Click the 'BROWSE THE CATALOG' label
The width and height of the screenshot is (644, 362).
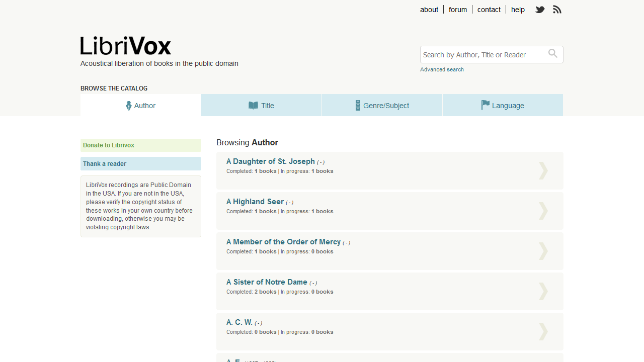tap(114, 88)
